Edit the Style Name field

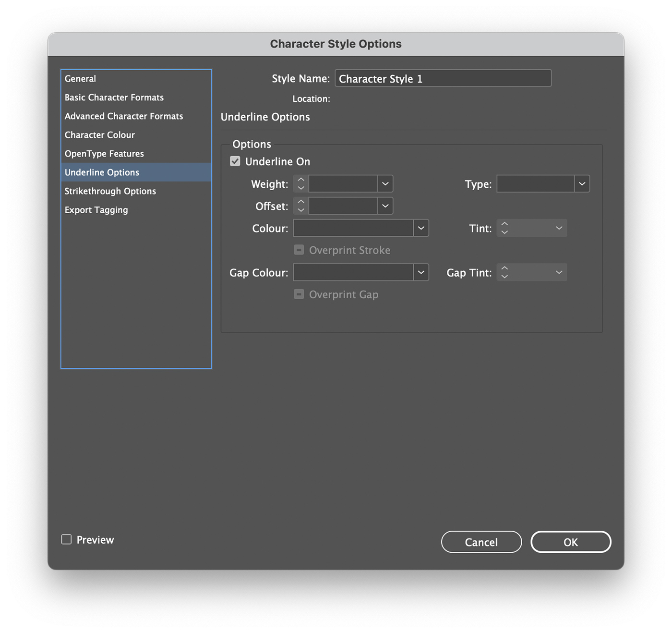coord(443,78)
